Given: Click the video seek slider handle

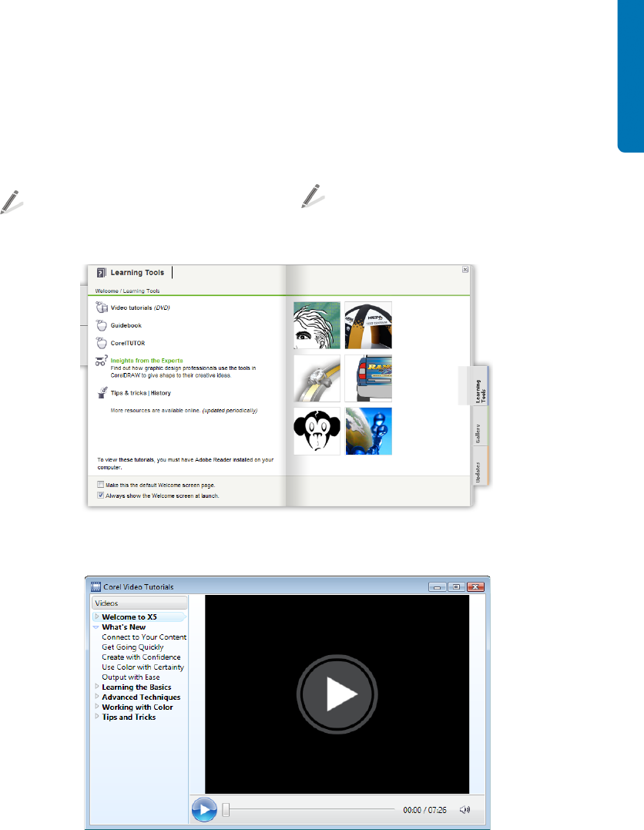Looking at the screenshot, I should click(x=226, y=810).
